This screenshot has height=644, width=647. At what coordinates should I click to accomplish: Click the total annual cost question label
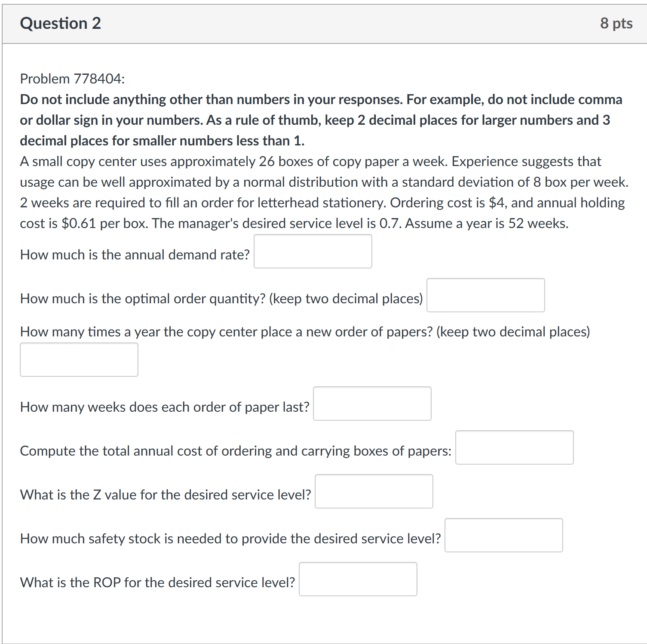[x=236, y=450]
